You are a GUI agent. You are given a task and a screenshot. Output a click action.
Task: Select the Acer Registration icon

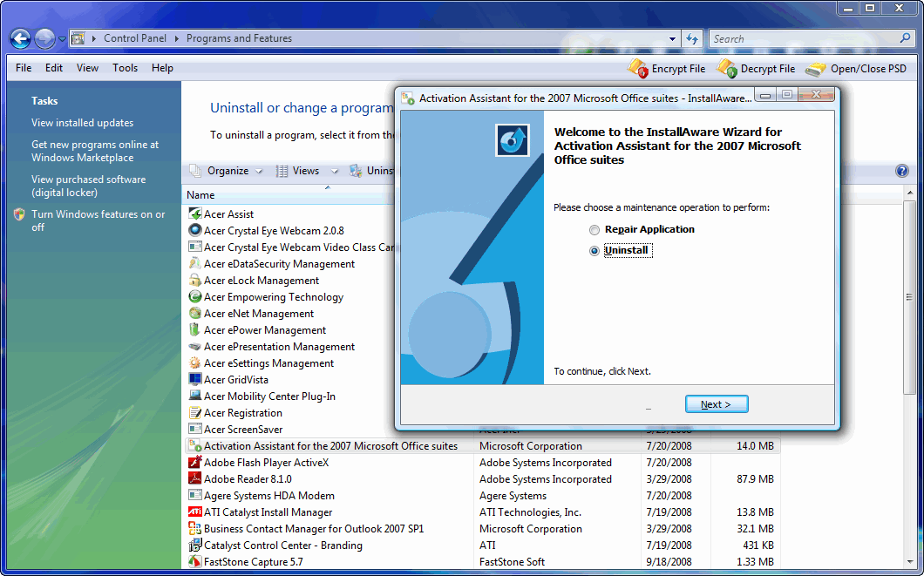tap(195, 412)
